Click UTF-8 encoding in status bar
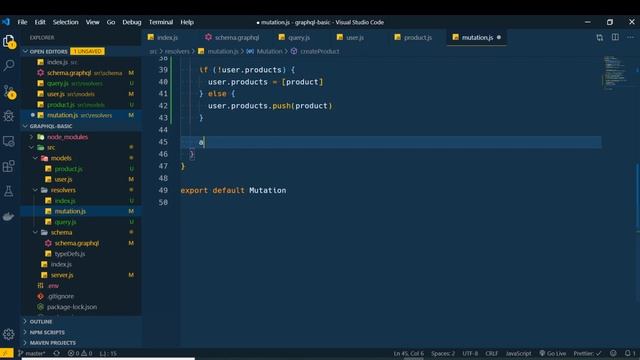 pyautogui.click(x=470, y=353)
